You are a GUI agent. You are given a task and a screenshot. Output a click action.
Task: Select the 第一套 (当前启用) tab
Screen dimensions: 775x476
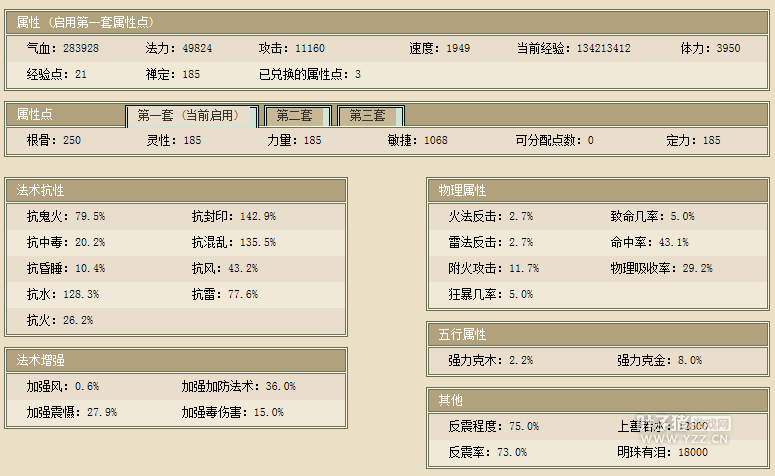click(191, 116)
